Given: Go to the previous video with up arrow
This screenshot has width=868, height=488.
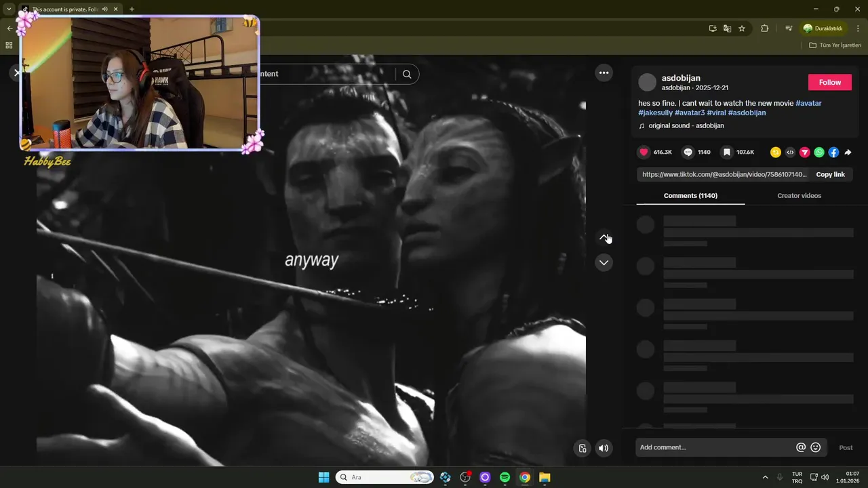Looking at the screenshot, I should [x=604, y=237].
